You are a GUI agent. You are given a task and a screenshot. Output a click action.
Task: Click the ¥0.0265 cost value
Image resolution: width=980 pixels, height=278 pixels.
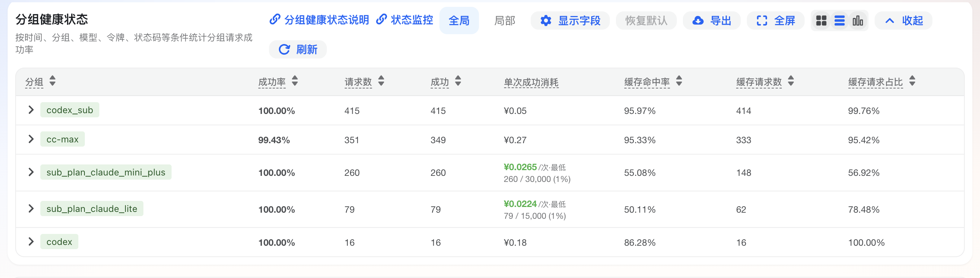pos(520,167)
